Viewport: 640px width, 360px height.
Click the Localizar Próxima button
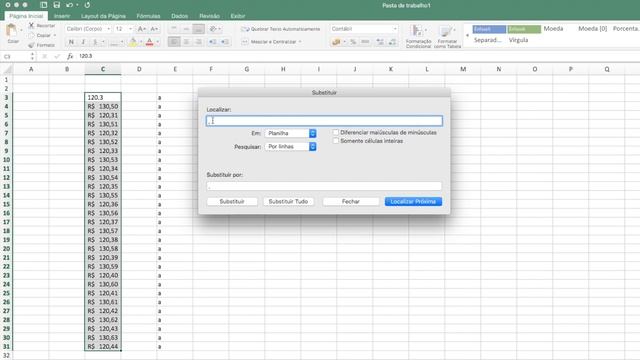[413, 202]
